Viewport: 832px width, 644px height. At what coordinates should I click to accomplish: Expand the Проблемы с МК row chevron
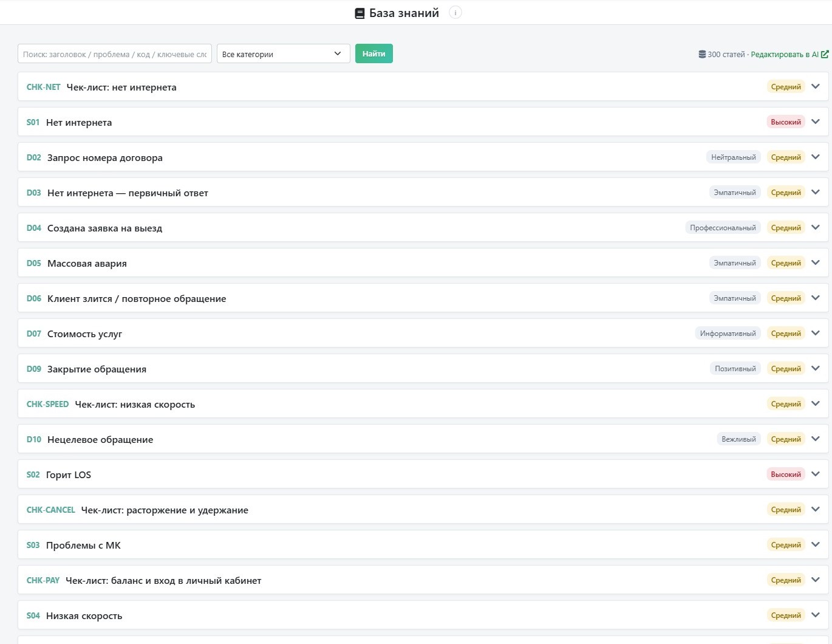(816, 544)
